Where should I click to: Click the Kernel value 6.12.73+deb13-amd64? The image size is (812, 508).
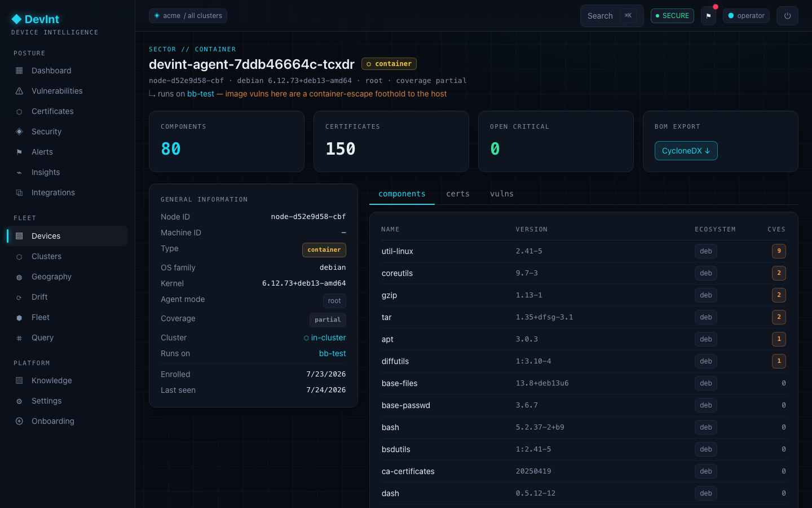[304, 283]
